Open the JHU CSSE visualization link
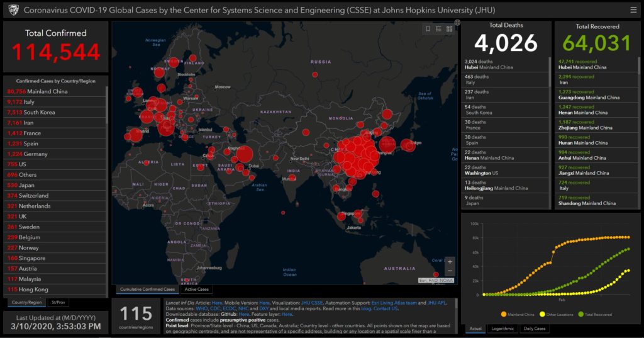Image resolution: width=644 pixels, height=338 pixels. [312, 303]
